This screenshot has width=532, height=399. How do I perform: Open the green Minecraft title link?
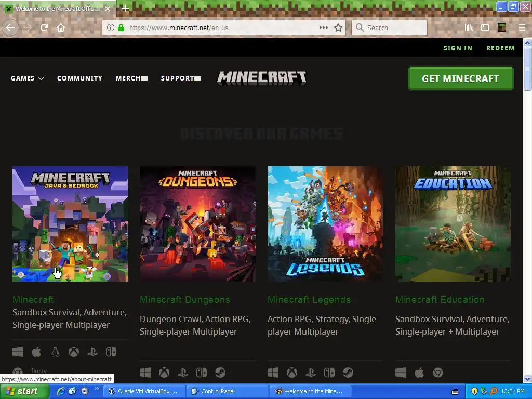click(33, 300)
